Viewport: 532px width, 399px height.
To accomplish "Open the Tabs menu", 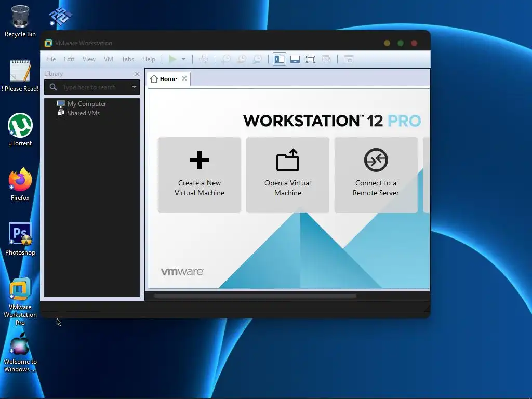I will pos(128,59).
